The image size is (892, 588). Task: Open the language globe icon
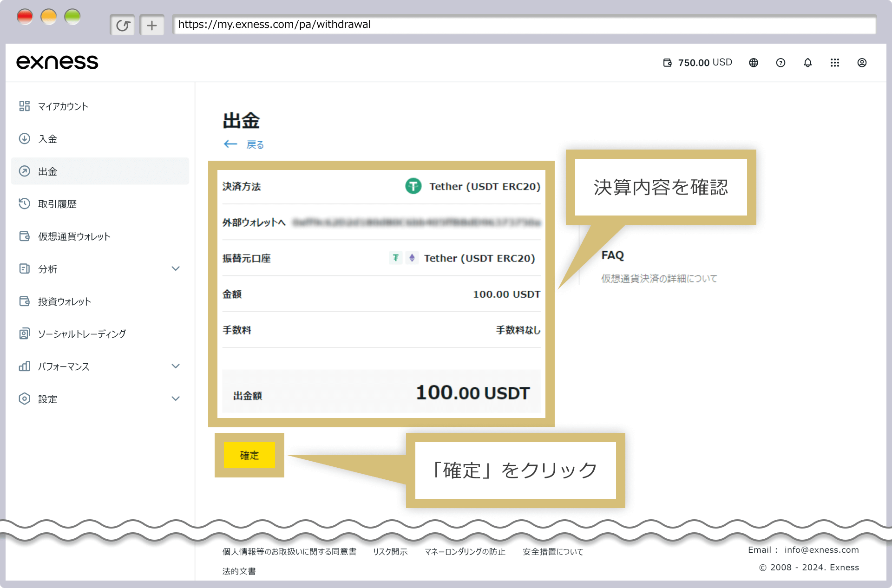coord(754,63)
